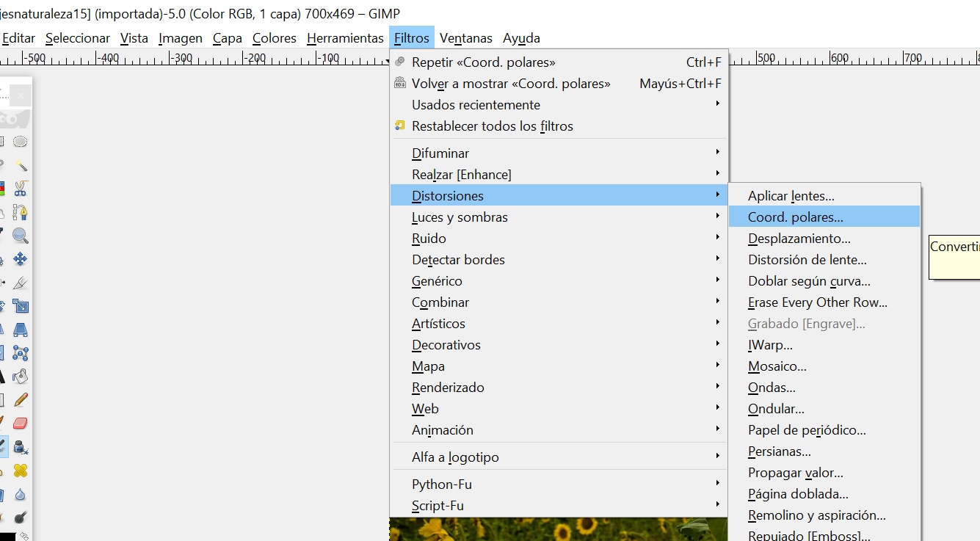This screenshot has width=980, height=541.
Task: Select the Move tool
Action: [21, 259]
